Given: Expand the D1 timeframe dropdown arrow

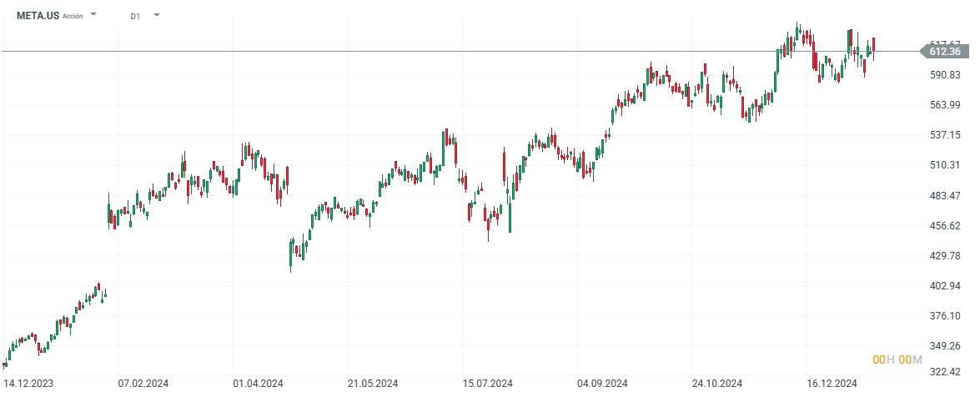Looking at the screenshot, I should [x=158, y=15].
